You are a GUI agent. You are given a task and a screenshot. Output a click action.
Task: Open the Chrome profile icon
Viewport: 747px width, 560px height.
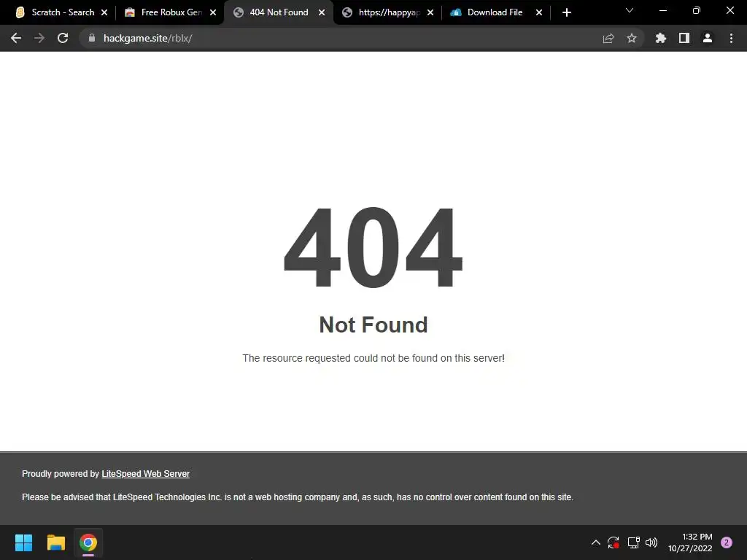tap(708, 38)
